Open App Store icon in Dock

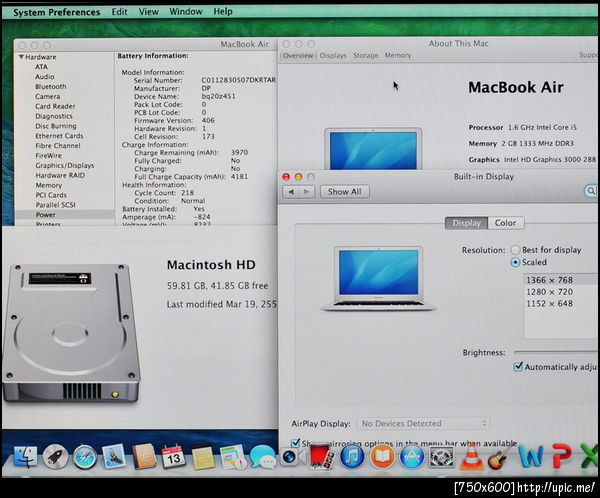point(412,457)
